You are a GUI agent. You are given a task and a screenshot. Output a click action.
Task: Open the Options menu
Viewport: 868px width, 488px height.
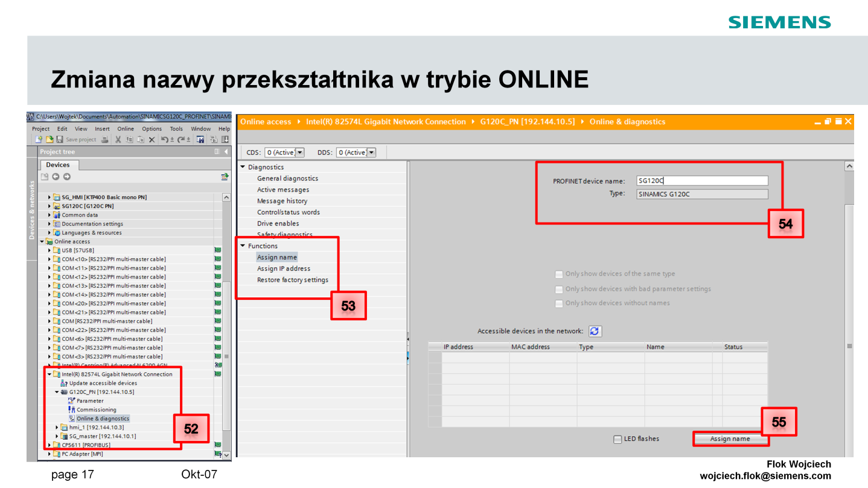(152, 128)
